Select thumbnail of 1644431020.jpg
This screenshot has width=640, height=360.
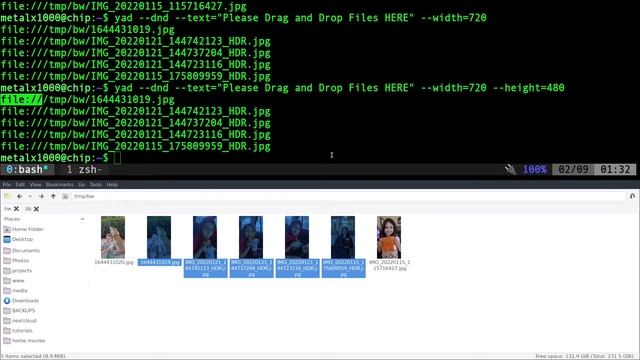coord(113,237)
